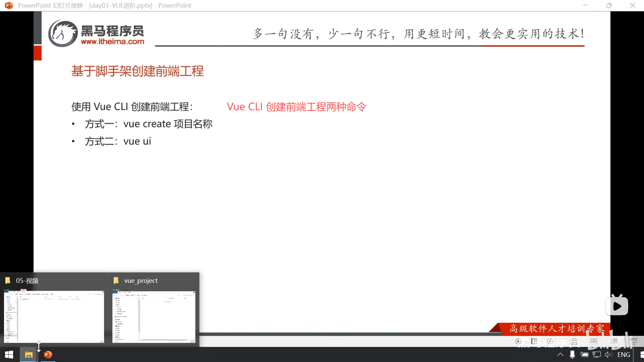
Task: Click the Bilibili TV play icon overlay
Action: [617, 305]
